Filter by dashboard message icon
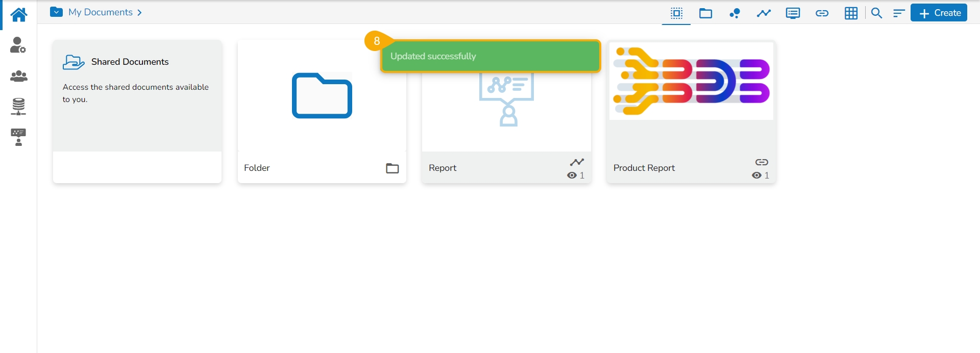Image resolution: width=980 pixels, height=353 pixels. [793, 13]
